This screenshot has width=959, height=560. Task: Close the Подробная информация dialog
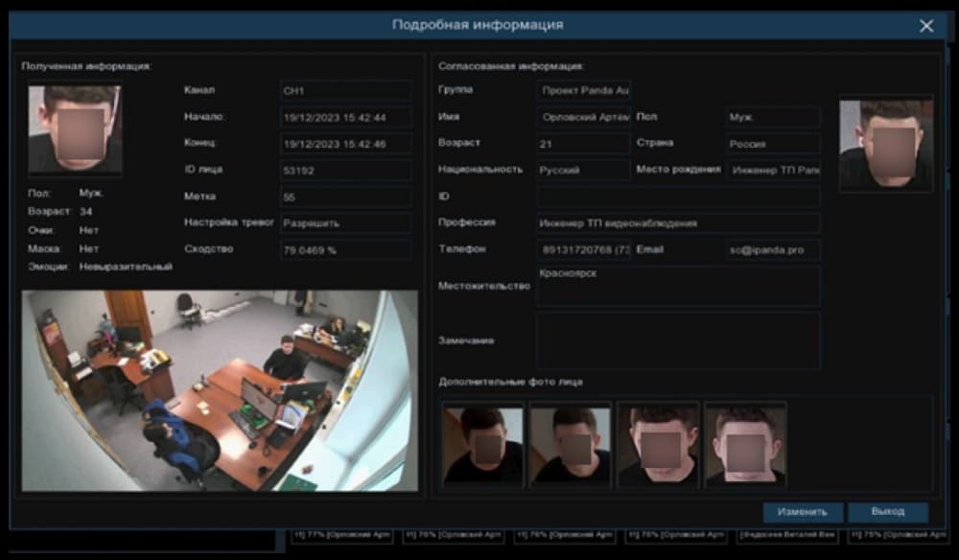click(926, 26)
